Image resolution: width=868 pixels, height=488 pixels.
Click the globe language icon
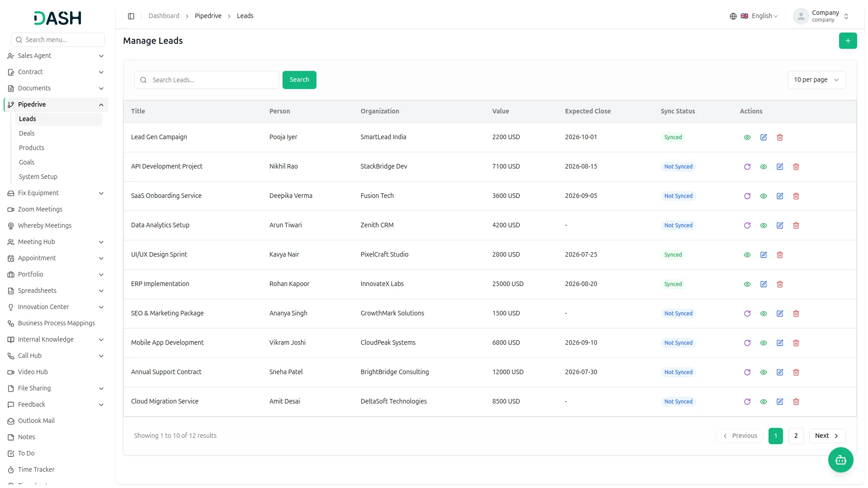tap(733, 16)
